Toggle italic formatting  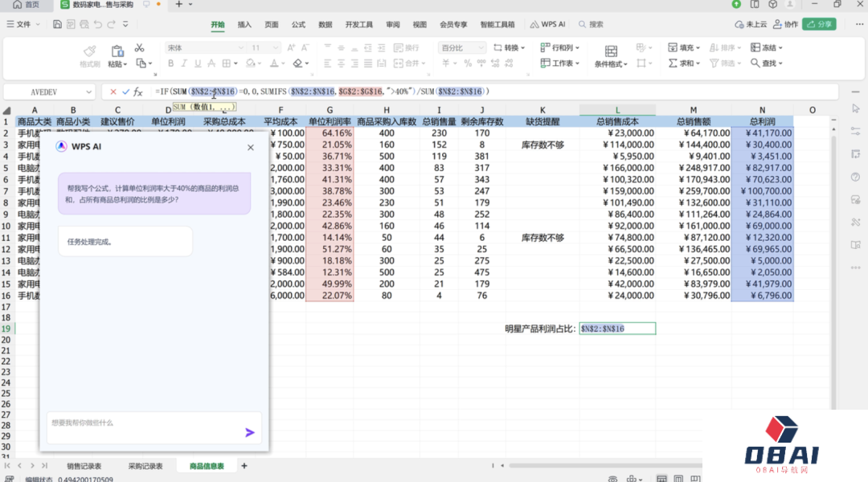pyautogui.click(x=185, y=63)
